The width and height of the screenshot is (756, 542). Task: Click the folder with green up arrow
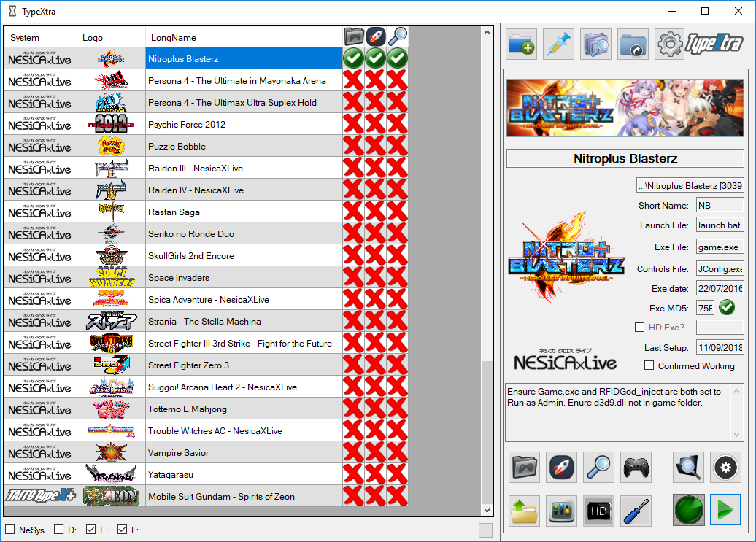click(525, 510)
